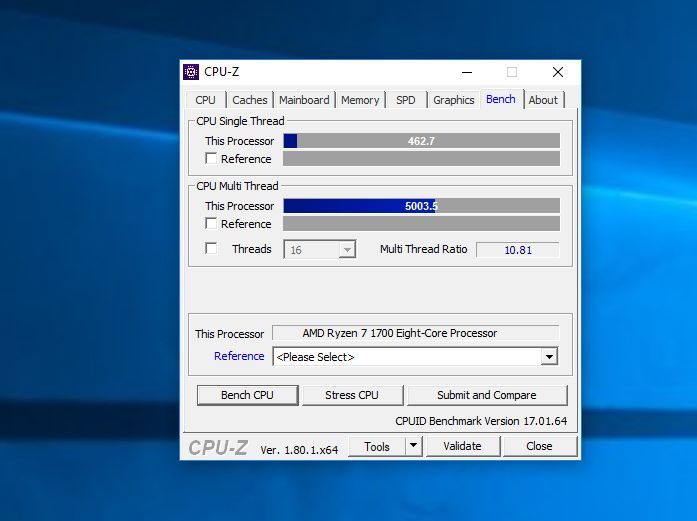Open the Caches tab
The width and height of the screenshot is (697, 521).
(x=250, y=100)
